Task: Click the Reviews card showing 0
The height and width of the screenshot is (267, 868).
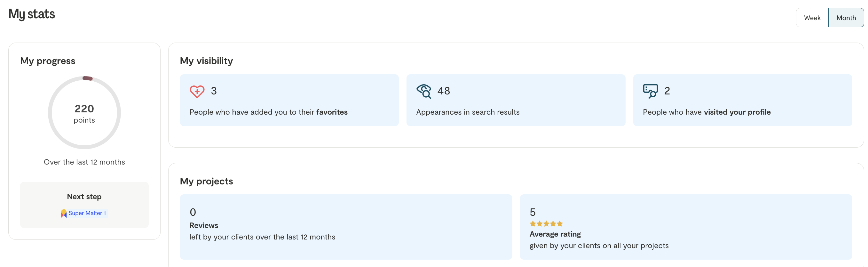Action: click(x=346, y=227)
